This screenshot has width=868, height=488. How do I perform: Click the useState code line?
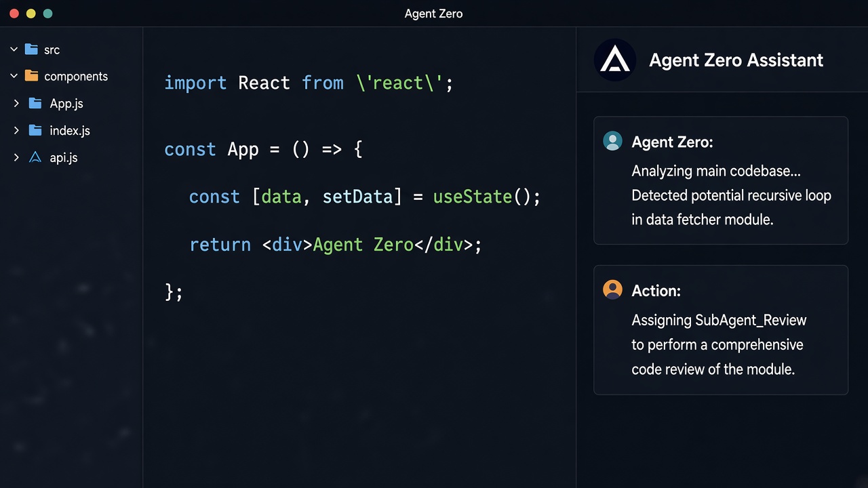[365, 197]
